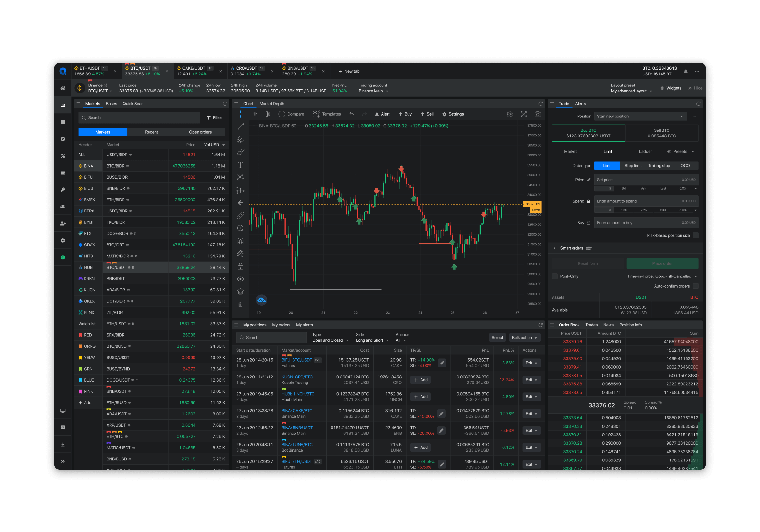Enable Risk-based position size checkbox
Image resolution: width=760 pixels, height=532 pixels.
(x=695, y=235)
